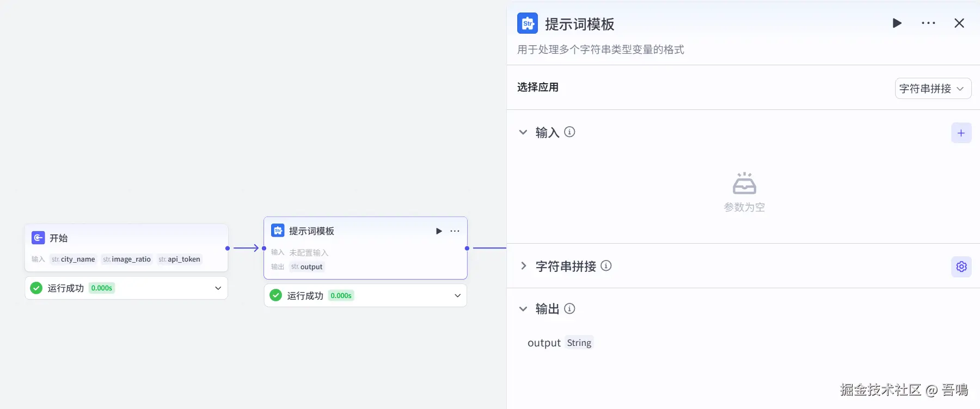Expand 提示词模板 node run result
Viewport: 980px width, 409px height.
pyautogui.click(x=457, y=296)
